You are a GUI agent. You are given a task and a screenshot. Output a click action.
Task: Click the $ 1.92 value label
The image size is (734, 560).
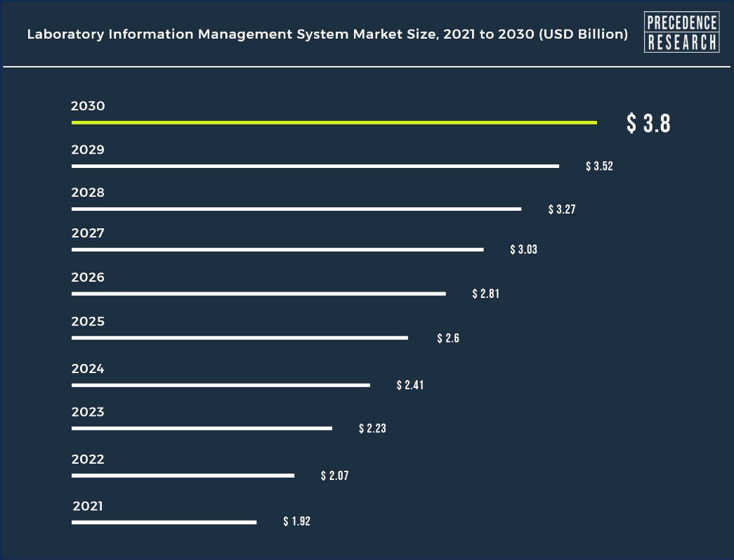point(296,521)
